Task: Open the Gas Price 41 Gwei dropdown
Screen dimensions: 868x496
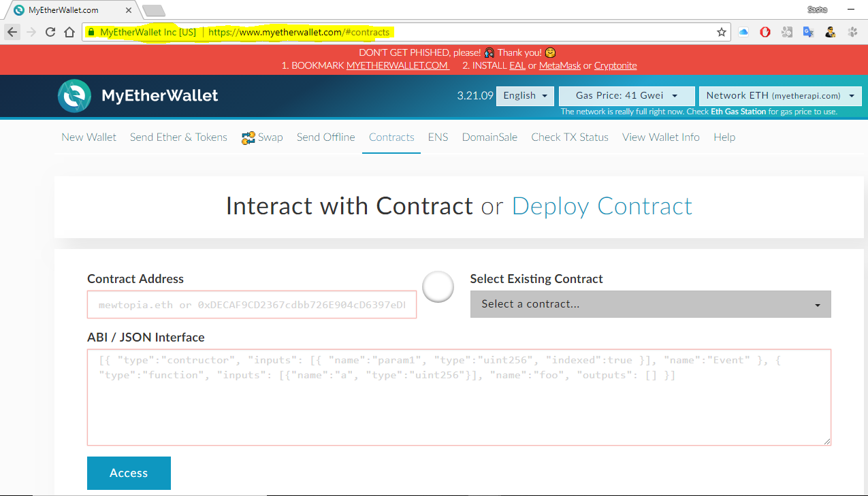Action: (627, 96)
